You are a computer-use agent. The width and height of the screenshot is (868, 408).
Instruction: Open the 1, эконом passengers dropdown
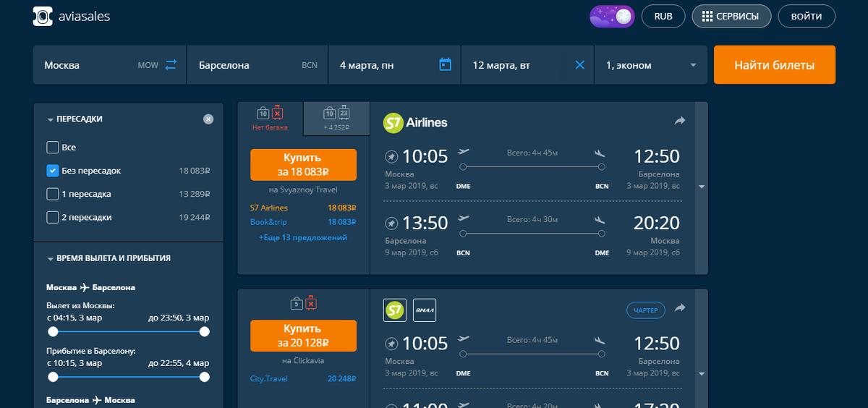click(x=651, y=65)
